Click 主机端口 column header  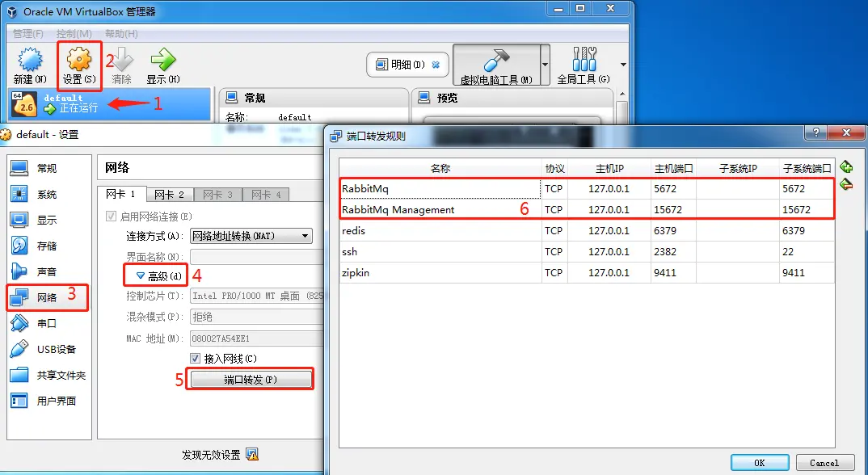pos(673,168)
